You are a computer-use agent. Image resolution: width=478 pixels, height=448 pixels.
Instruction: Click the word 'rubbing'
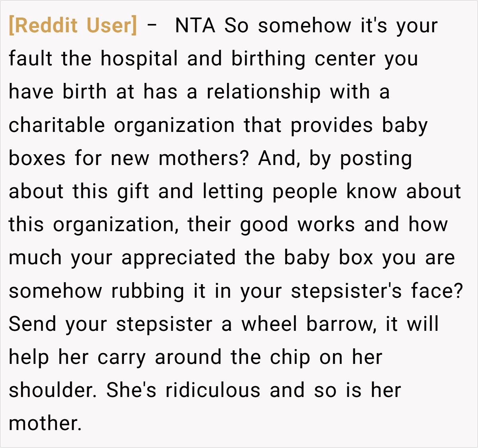(147, 291)
